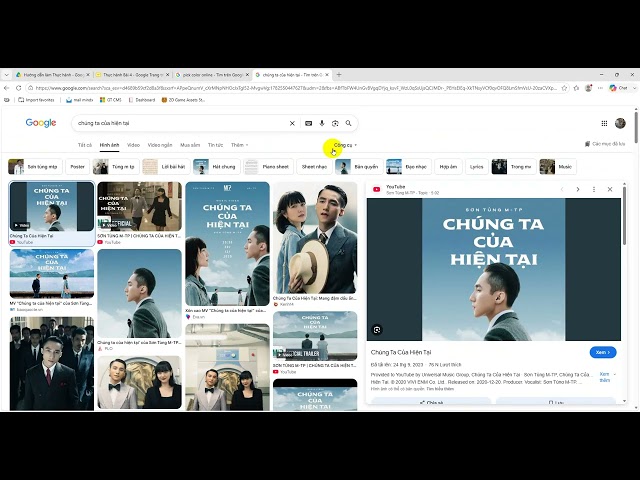Click the browser address bar URL

[x=296, y=88]
